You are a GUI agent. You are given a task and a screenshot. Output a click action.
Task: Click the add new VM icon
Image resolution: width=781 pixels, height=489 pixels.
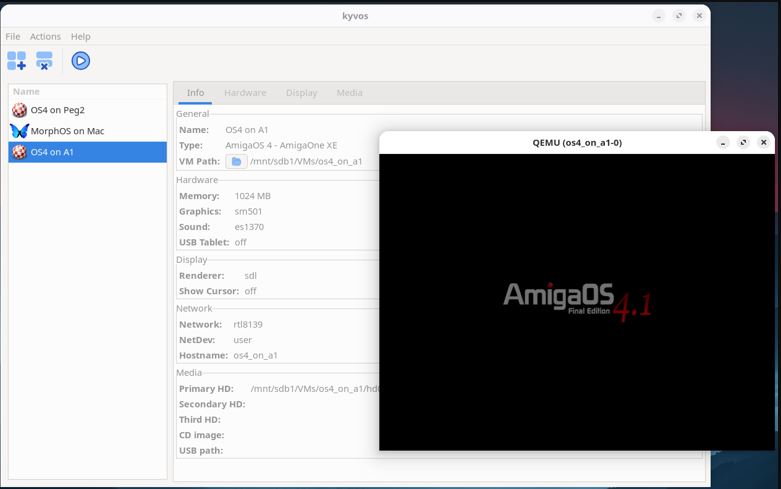tap(17, 61)
